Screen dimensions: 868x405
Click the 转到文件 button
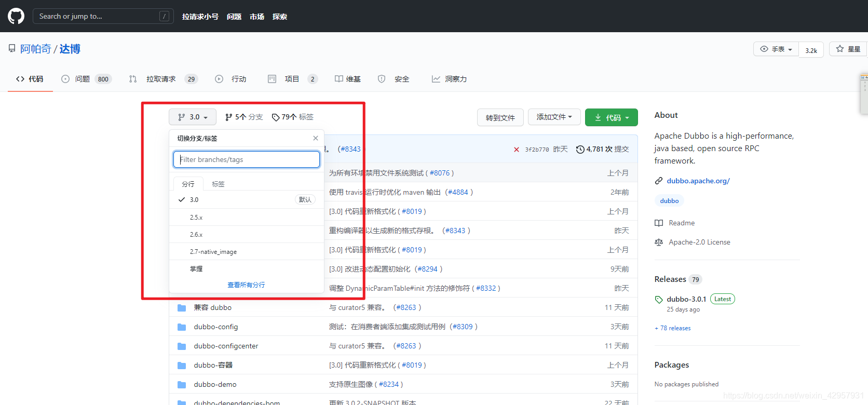tap(500, 117)
